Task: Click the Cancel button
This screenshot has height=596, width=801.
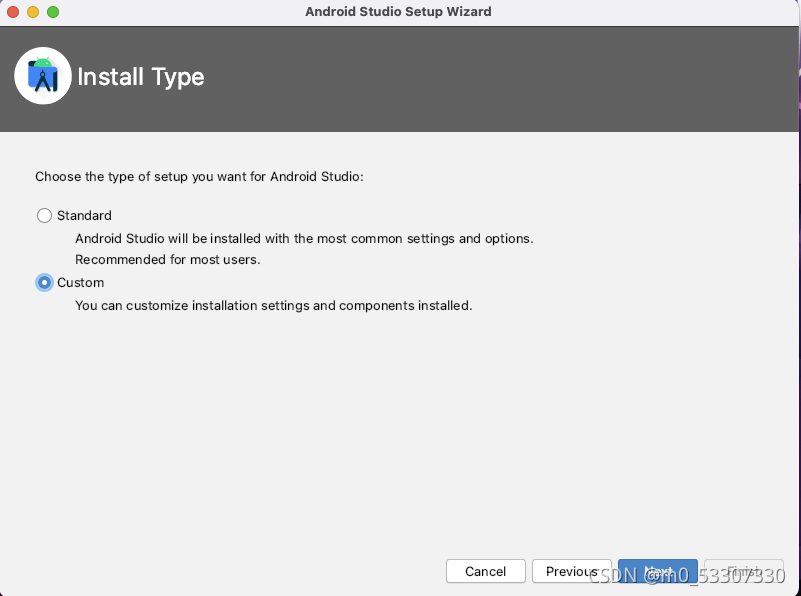Action: tap(485, 571)
